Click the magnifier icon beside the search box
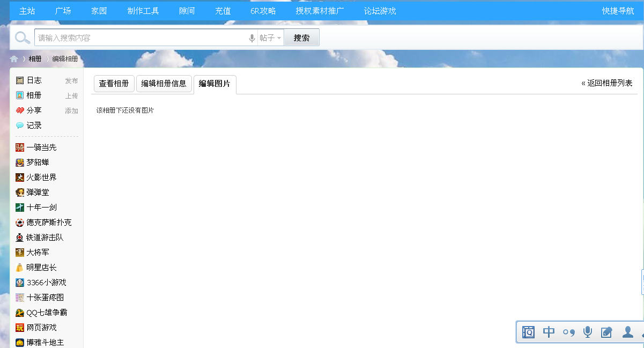Screen dimensions: 644x348 tap(23, 38)
